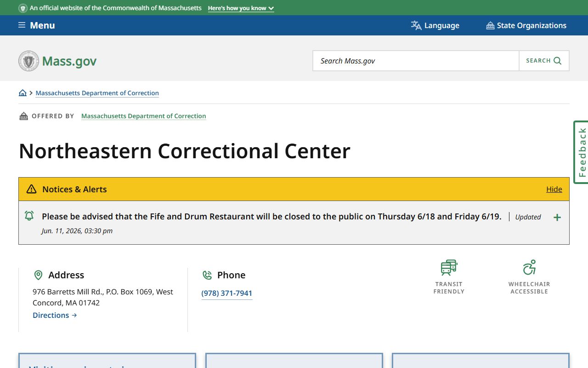Click the 976 Barretts Mill Rd. address text
The height and width of the screenshot is (368, 588).
coord(103,297)
